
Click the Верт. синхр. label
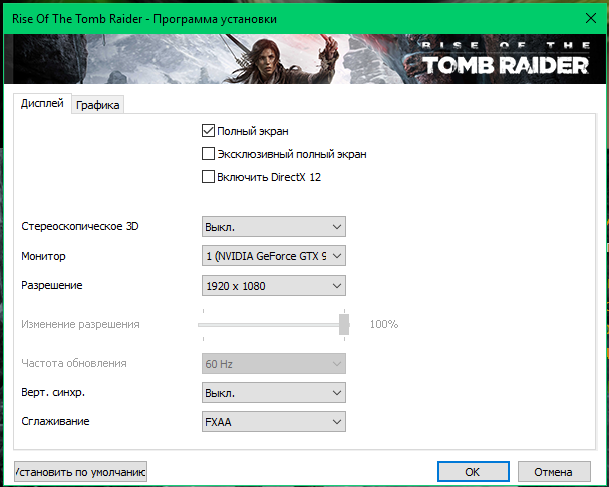click(x=53, y=392)
